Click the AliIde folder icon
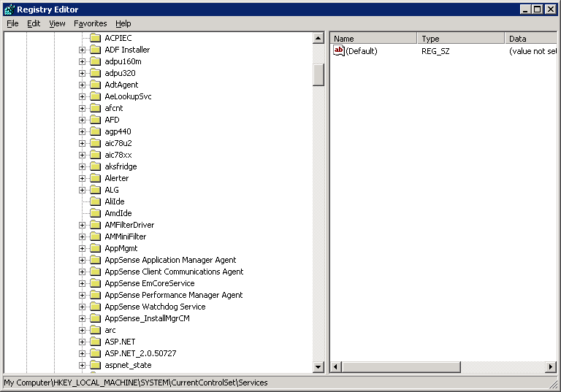Screen dimensions: 561x392 click(95, 201)
